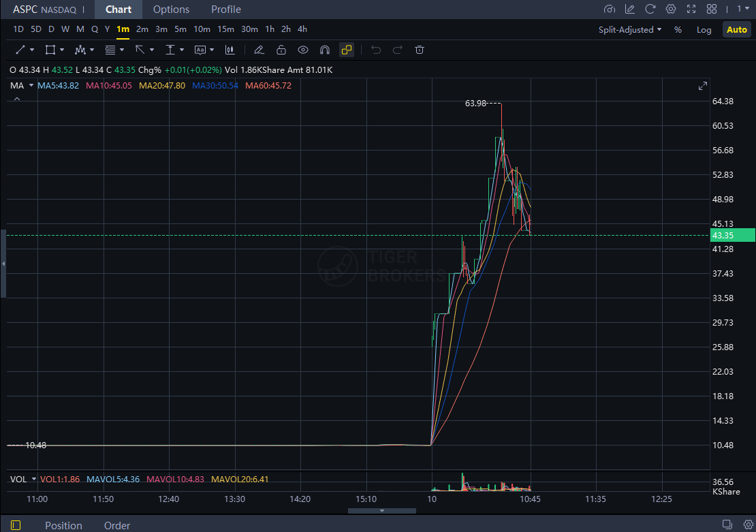The height and width of the screenshot is (532, 756).
Task: Click the undo drawing arrow
Action: (x=376, y=50)
